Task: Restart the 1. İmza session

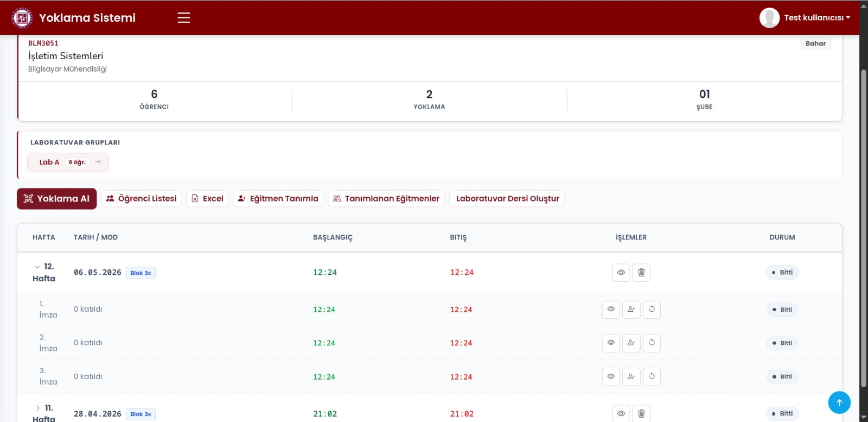Action: coord(652,310)
